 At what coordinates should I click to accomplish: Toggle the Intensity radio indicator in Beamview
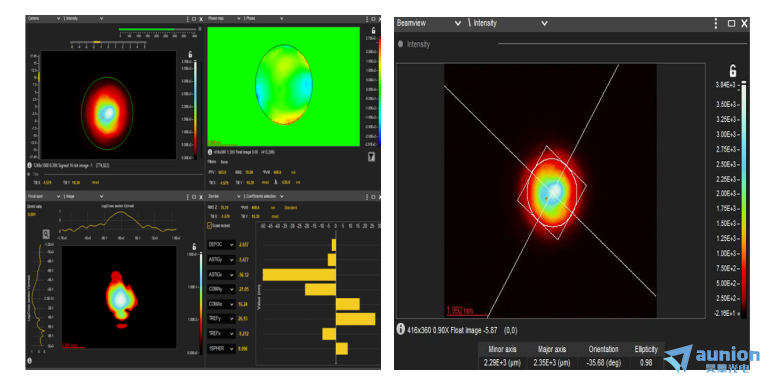click(400, 44)
